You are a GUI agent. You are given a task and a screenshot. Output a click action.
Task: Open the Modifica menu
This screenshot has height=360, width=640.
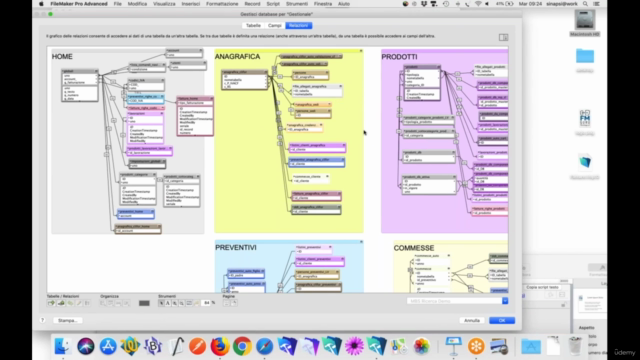pos(137,4)
